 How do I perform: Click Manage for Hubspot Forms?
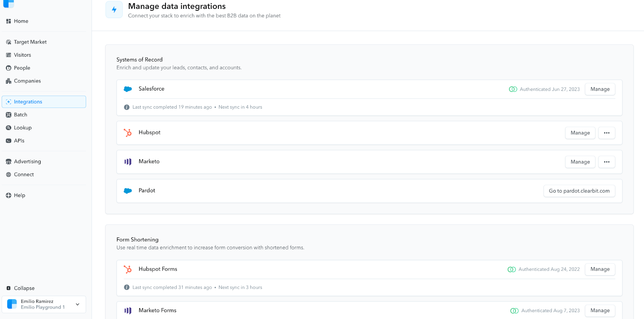pyautogui.click(x=600, y=269)
